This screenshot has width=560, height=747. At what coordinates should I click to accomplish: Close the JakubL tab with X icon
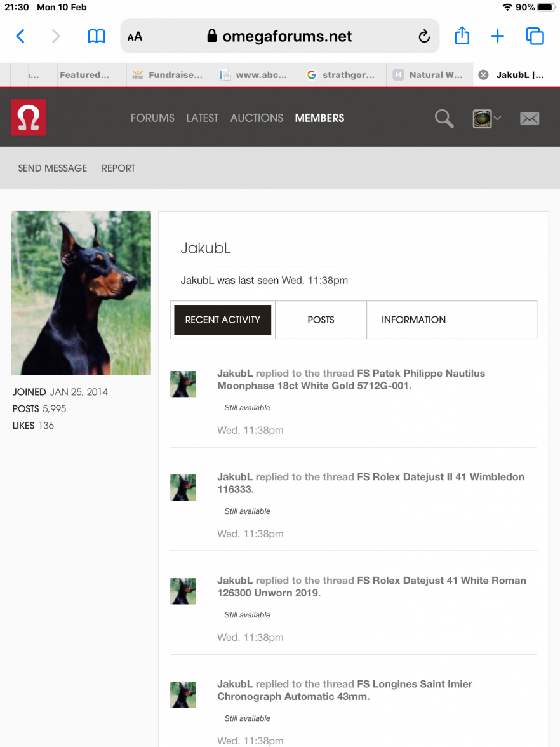click(483, 75)
